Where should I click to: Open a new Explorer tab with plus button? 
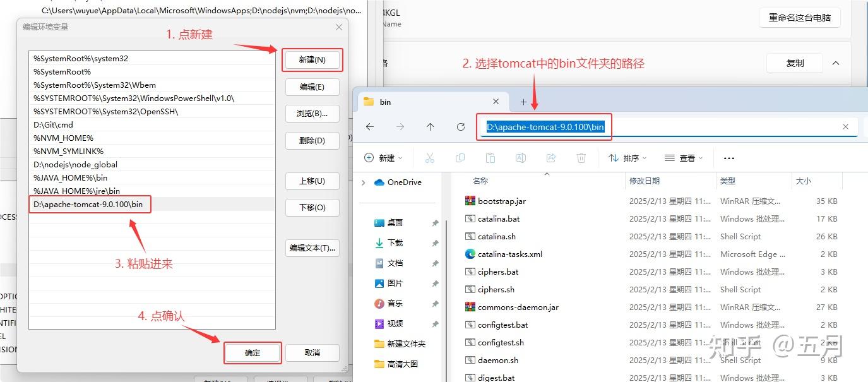tap(523, 101)
